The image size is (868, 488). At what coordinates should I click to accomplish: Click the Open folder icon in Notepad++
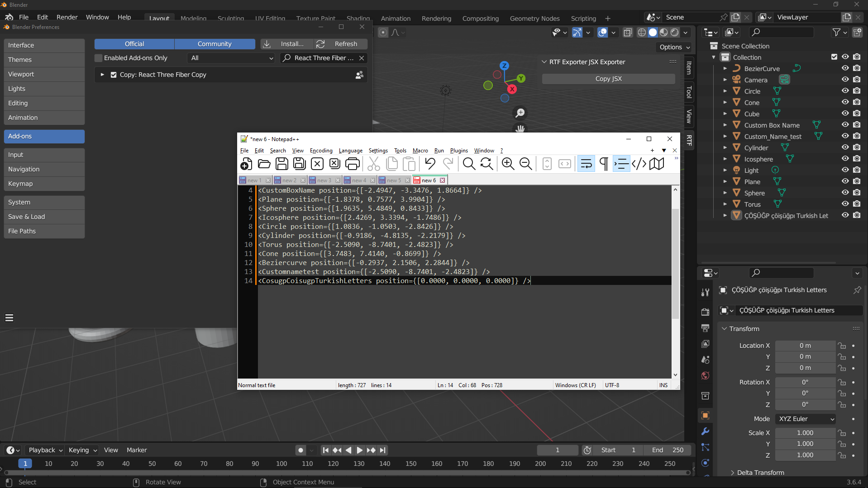click(264, 164)
